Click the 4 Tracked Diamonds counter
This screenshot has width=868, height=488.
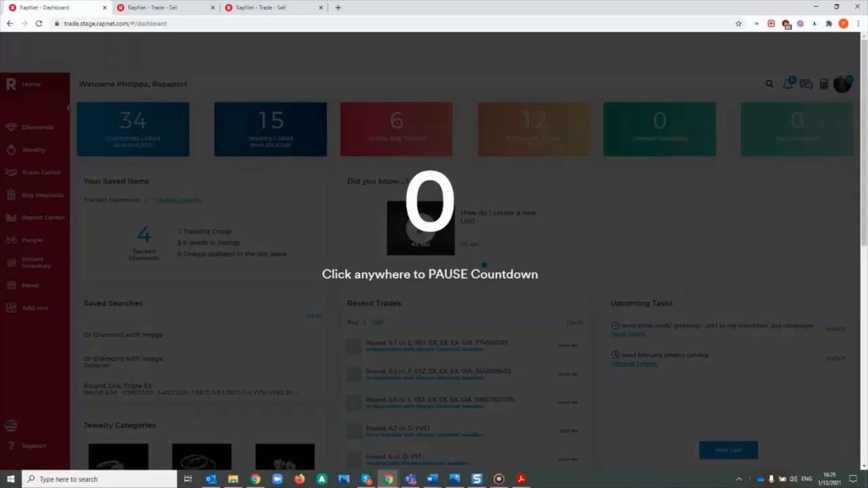144,243
